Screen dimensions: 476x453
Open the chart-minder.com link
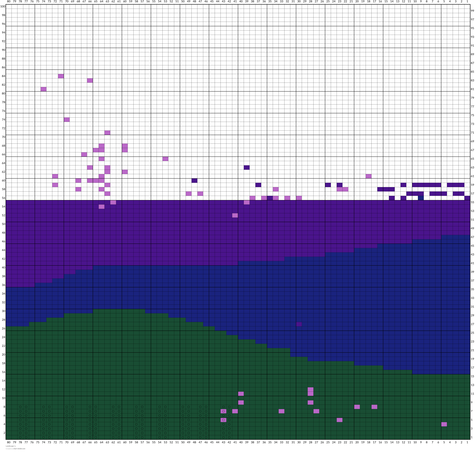(19, 449)
